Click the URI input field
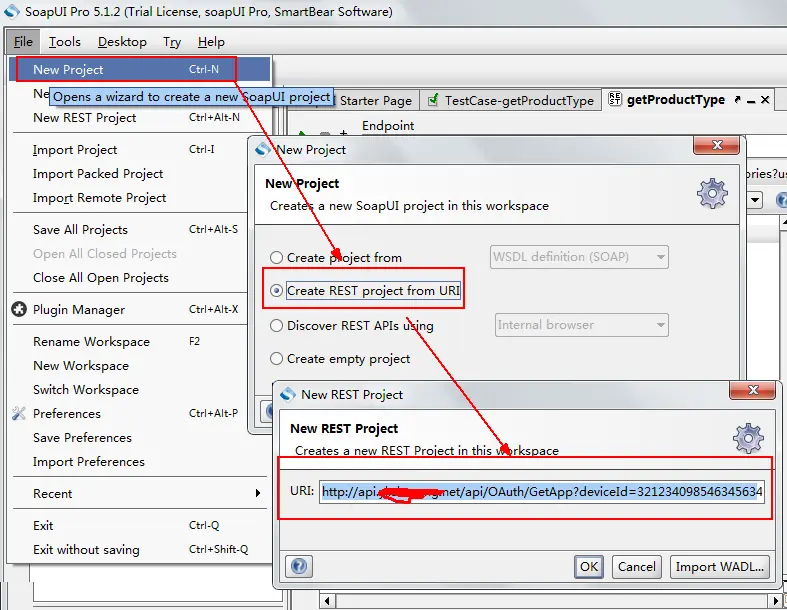Screen dimensions: 787x610 pos(542,492)
